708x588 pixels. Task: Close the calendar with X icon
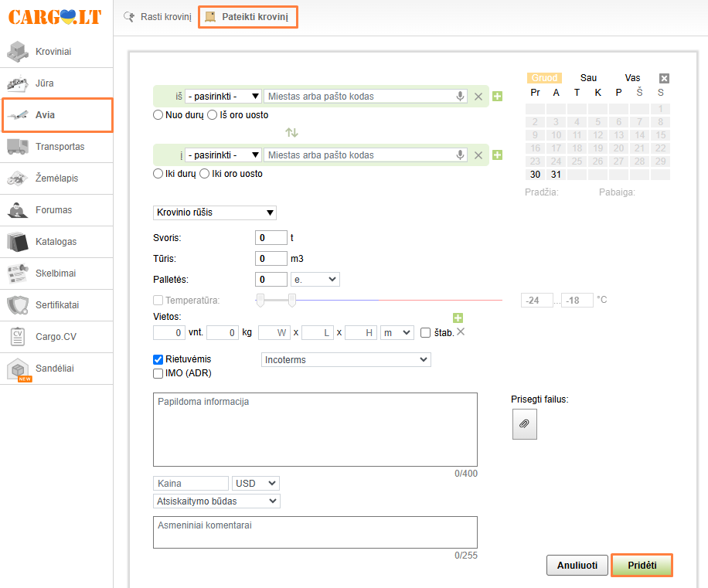tap(664, 78)
